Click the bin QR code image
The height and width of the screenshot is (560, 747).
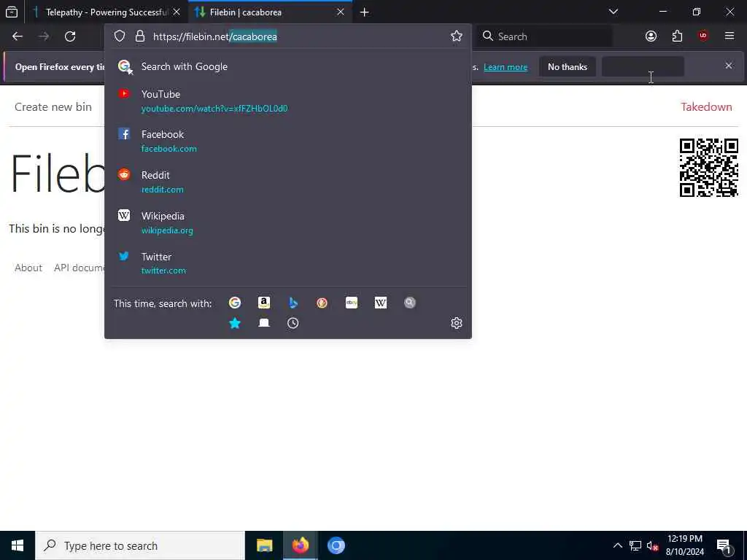point(708,168)
